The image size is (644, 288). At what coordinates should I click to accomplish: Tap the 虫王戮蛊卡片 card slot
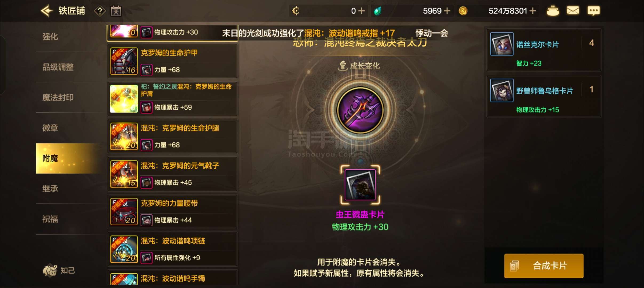click(360, 185)
